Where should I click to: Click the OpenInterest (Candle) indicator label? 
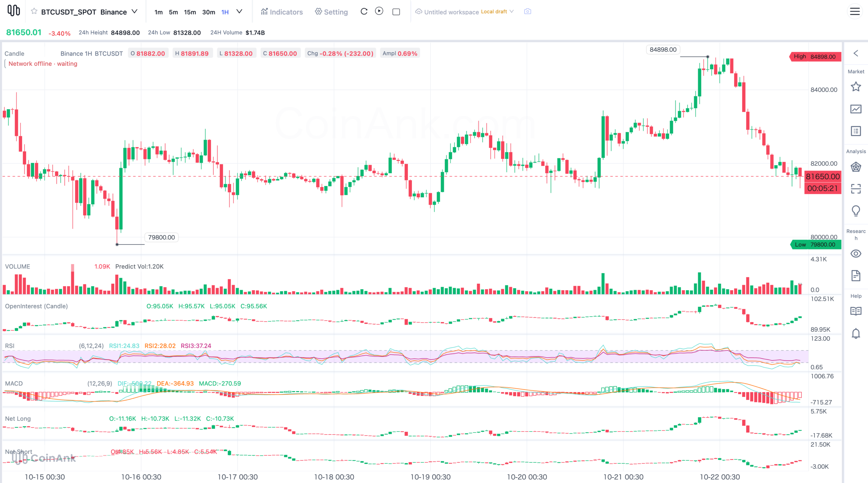(x=36, y=306)
